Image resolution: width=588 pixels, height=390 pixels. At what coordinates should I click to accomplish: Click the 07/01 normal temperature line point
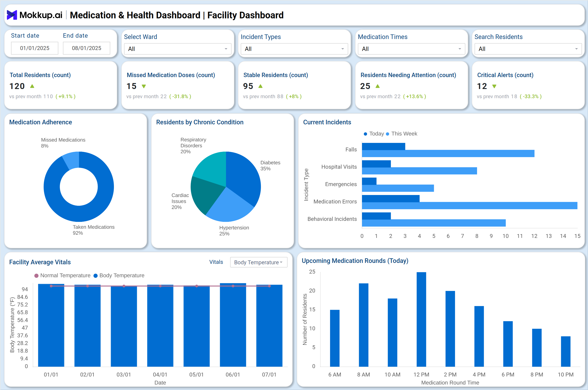(x=269, y=286)
